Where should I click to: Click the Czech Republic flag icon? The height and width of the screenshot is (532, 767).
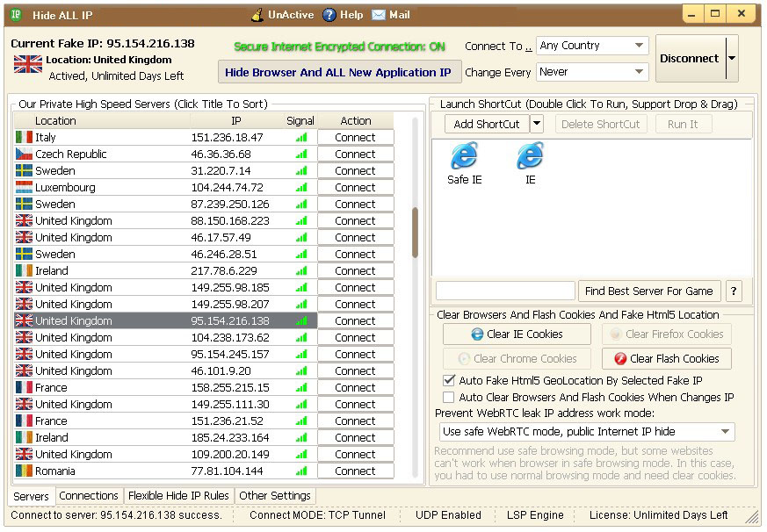coord(24,154)
